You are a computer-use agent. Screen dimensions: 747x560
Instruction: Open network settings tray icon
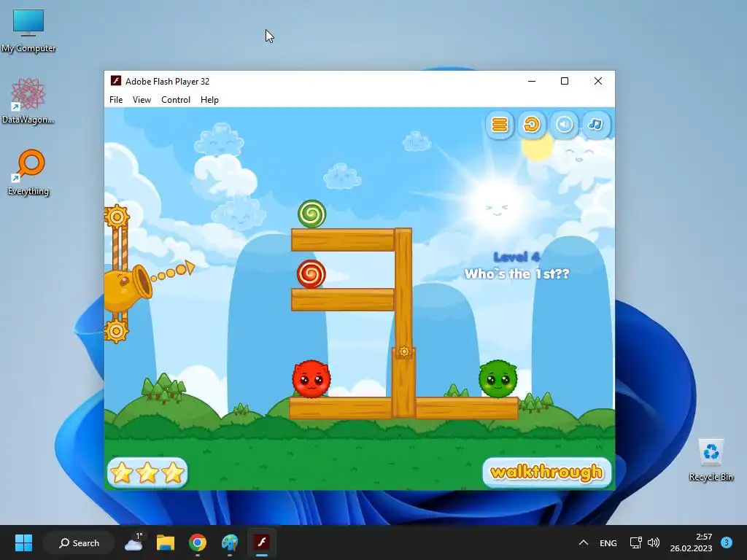point(635,542)
